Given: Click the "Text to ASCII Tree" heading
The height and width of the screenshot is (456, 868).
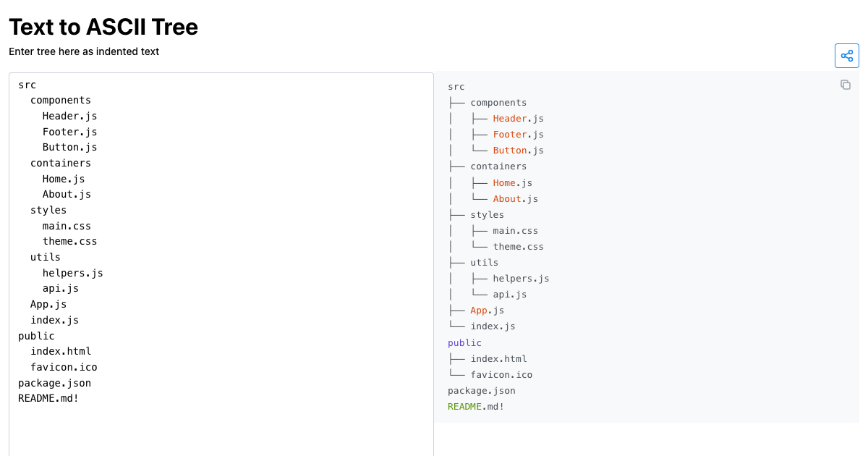Looking at the screenshot, I should click(x=103, y=28).
